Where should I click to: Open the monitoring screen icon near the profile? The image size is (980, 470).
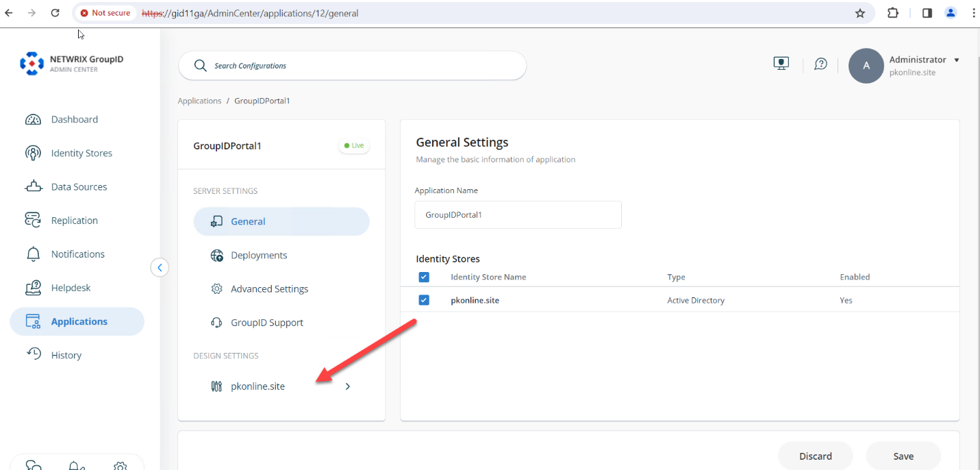pos(781,62)
